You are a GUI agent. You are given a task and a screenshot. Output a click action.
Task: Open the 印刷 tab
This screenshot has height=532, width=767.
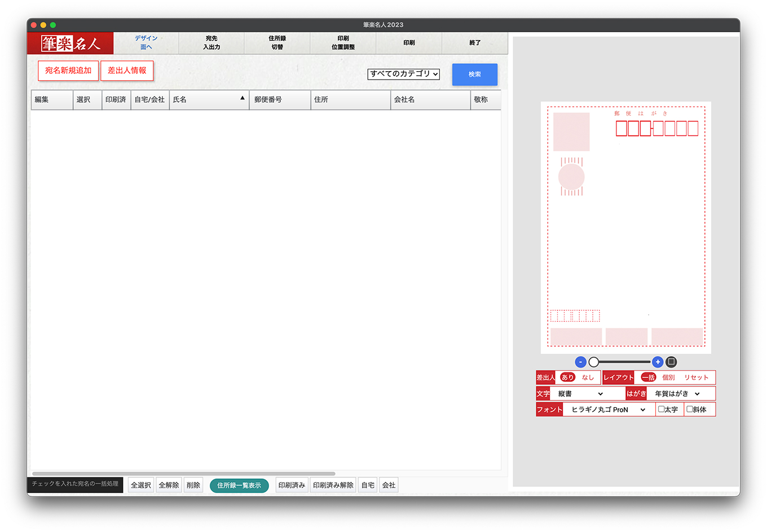[x=409, y=43]
